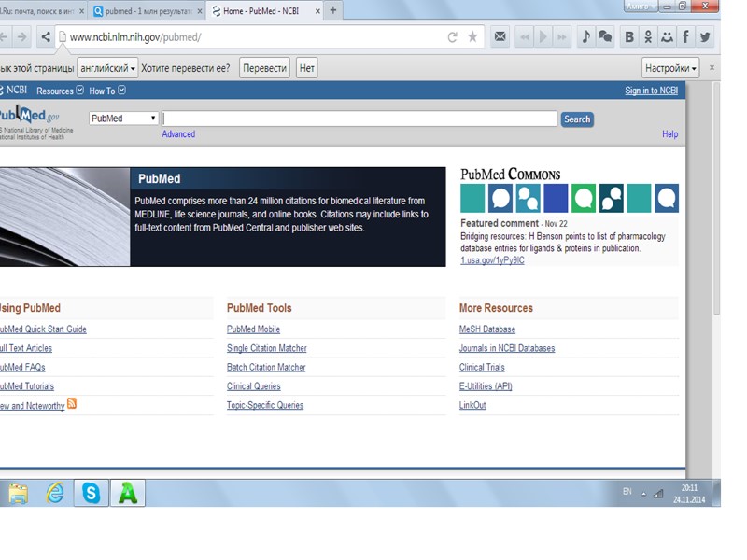This screenshot has width=747, height=560.
Task: Open Batch Citation Matcher
Action: pyautogui.click(x=266, y=367)
